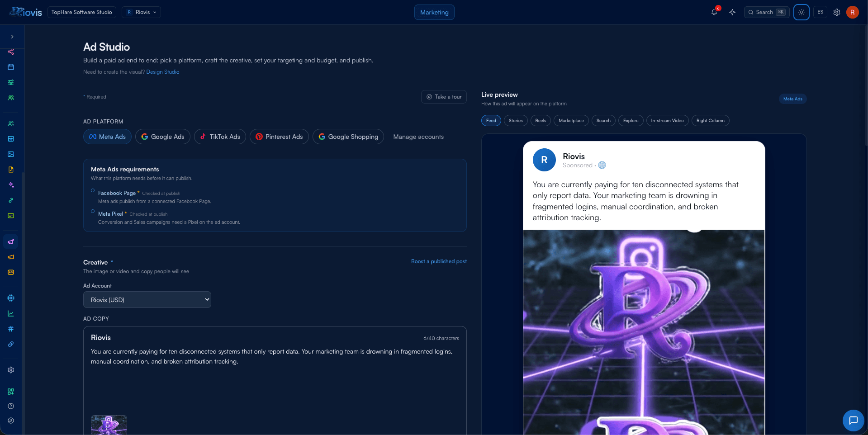Image resolution: width=868 pixels, height=435 pixels.
Task: Open the green add-apps grid icon in sidebar
Action: pos(11,392)
